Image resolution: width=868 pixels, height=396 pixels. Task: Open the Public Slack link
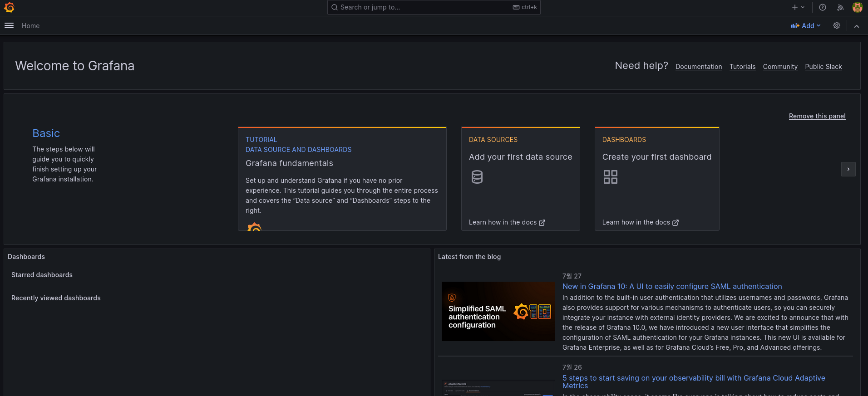[823, 67]
